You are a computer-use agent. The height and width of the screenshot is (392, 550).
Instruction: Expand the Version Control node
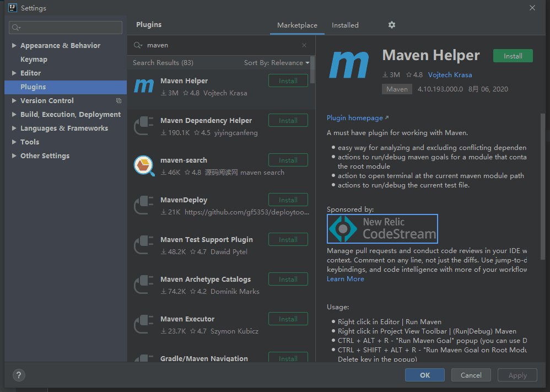pyautogui.click(x=14, y=101)
